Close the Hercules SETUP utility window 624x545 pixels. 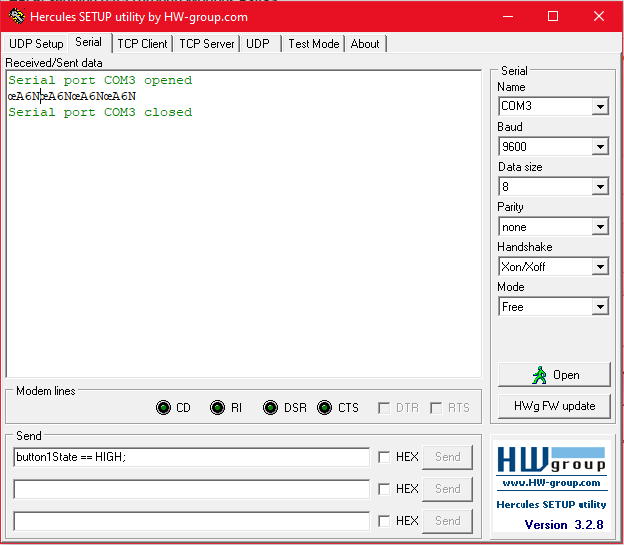[x=599, y=16]
